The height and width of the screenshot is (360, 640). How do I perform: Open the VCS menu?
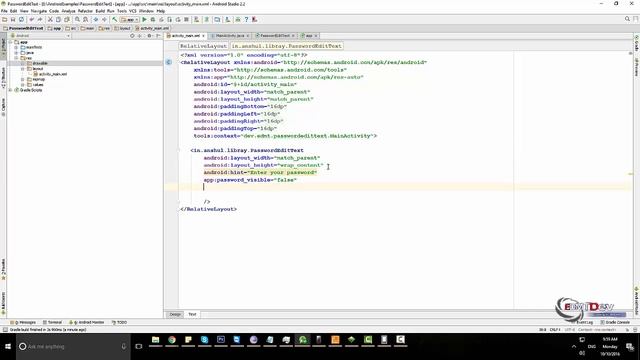pos(133,11)
